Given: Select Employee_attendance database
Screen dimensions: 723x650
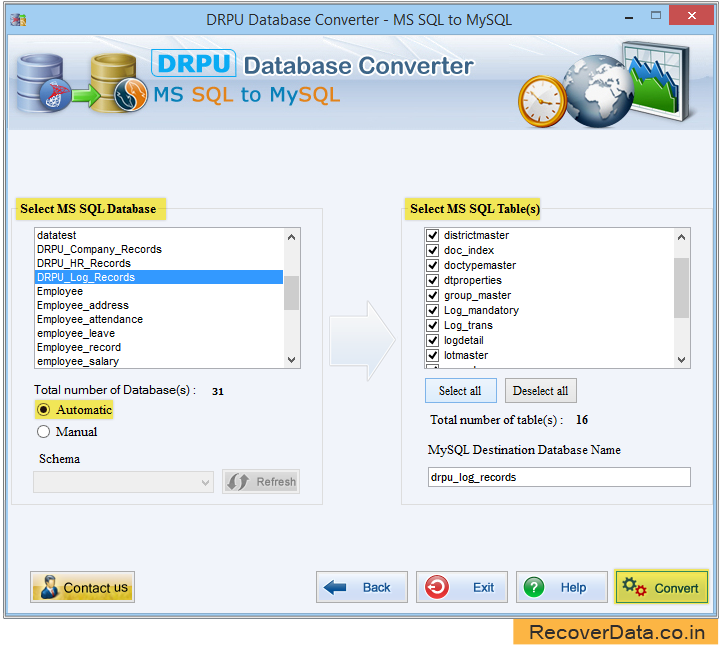Looking at the screenshot, I should (x=159, y=319).
